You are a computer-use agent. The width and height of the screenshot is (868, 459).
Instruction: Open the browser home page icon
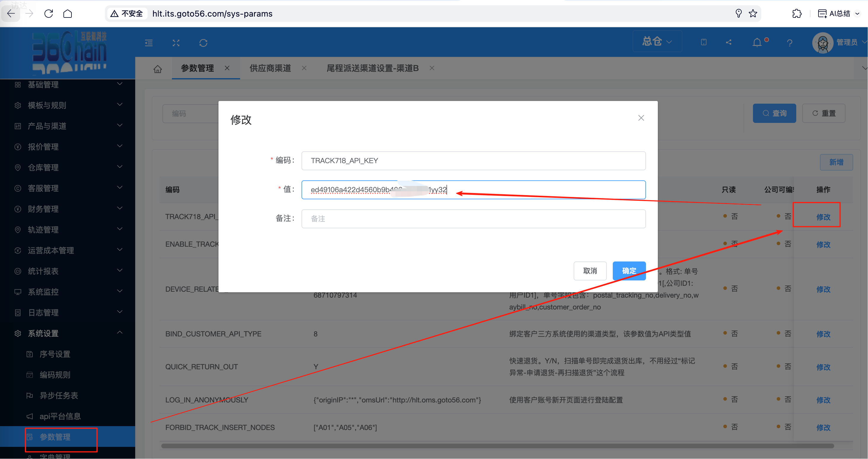68,13
